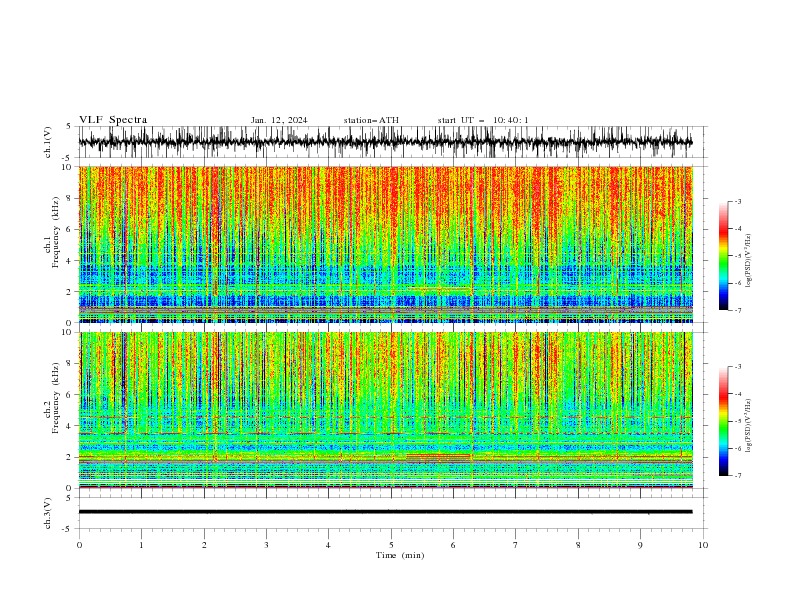Screen dimensions: 792x612
Task: Click the ch.1 frequency tick label '10'
Action: tap(67, 167)
